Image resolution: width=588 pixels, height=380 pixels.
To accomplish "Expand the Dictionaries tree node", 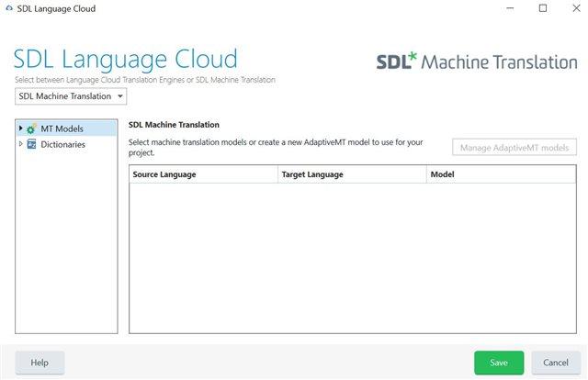I will 21,144.
